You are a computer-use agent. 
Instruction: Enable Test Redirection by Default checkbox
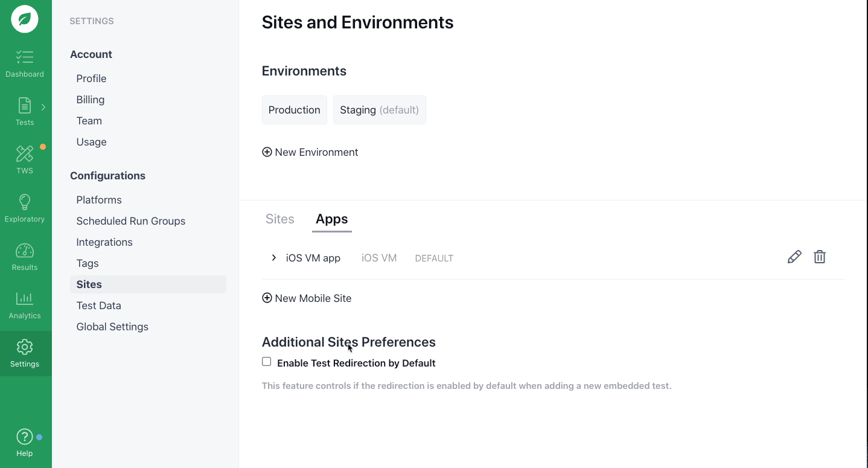[x=266, y=362]
